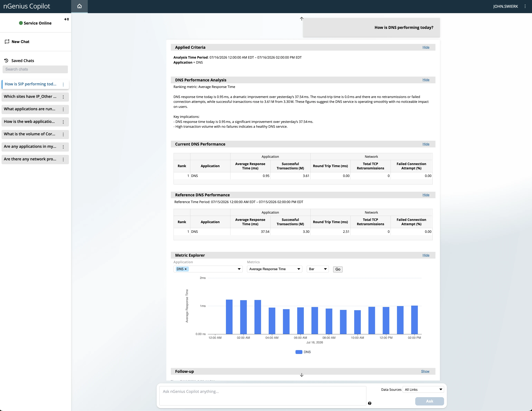
Task: Click the nGenius Copilot title
Action: 27,6
